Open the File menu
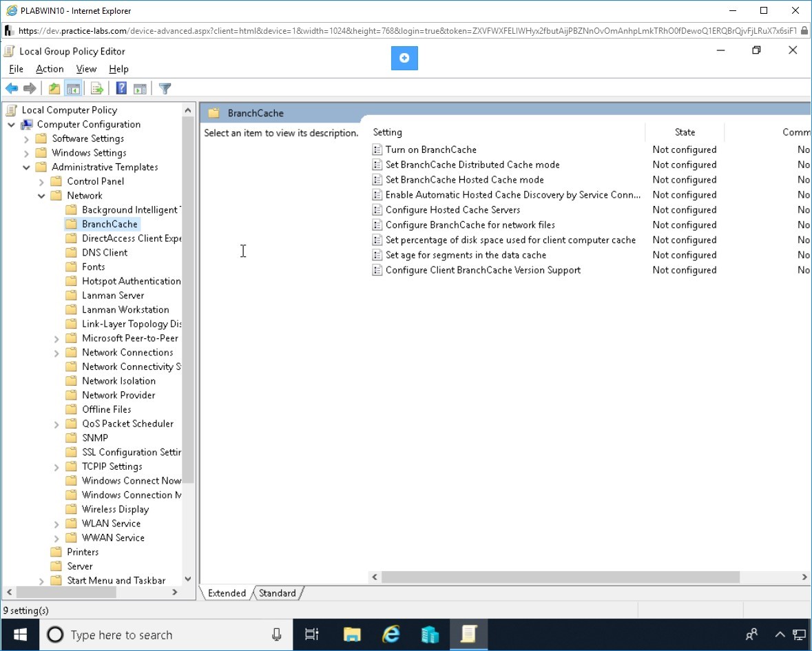The image size is (812, 651). click(x=16, y=69)
